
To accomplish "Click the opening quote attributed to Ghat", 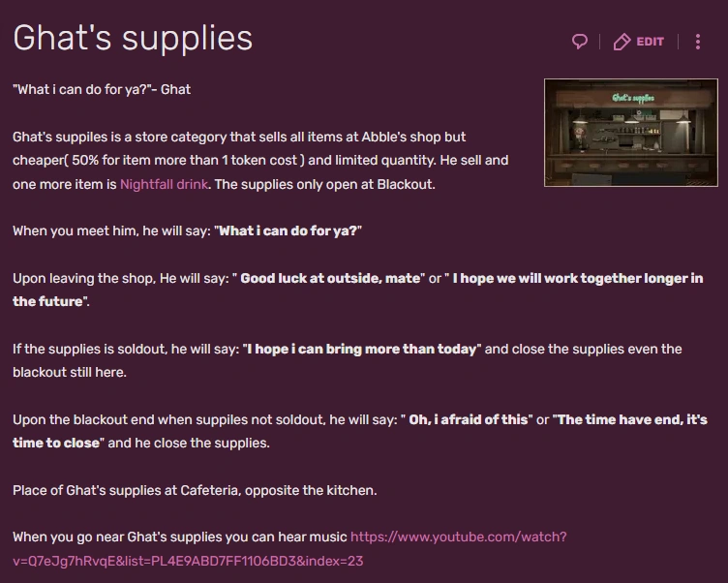I will [102, 89].
